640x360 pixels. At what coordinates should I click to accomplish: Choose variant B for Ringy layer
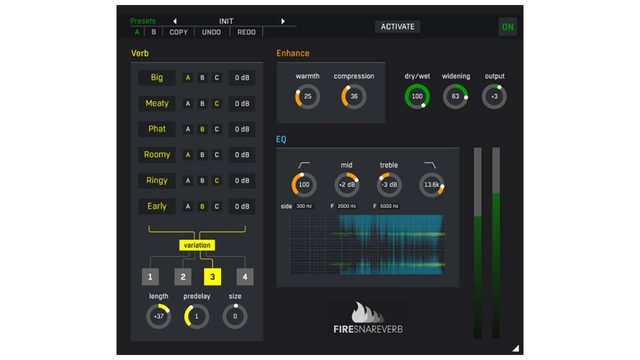pyautogui.click(x=202, y=180)
